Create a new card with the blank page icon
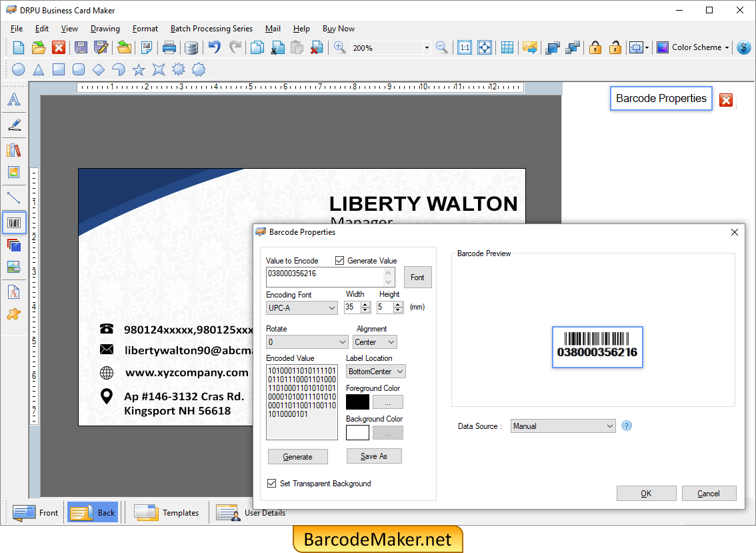 [x=18, y=47]
